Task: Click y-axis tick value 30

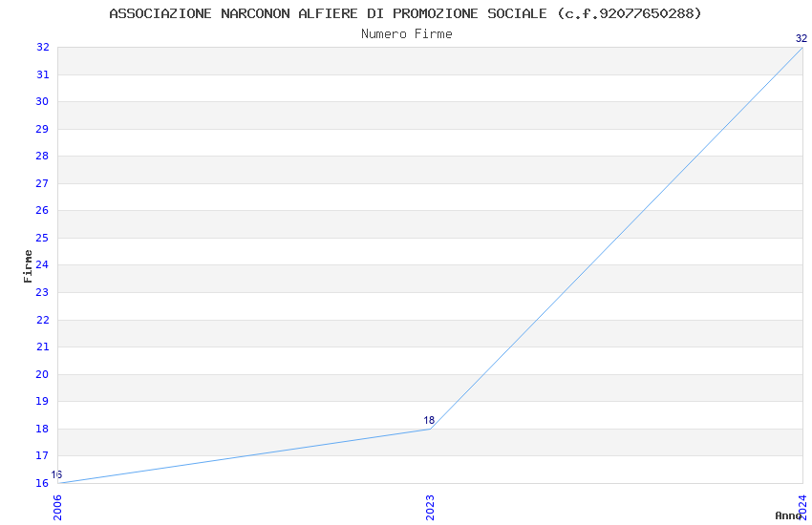Action: (x=42, y=101)
